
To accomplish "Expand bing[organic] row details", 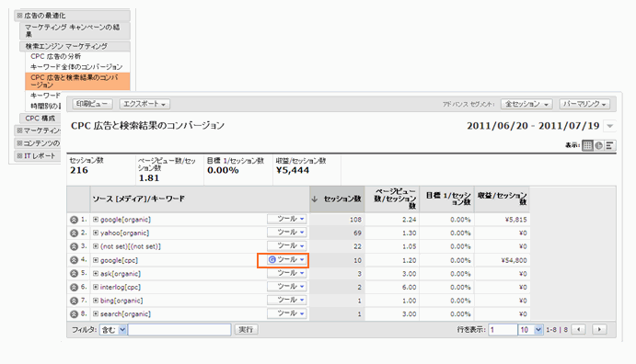I will point(96,301).
